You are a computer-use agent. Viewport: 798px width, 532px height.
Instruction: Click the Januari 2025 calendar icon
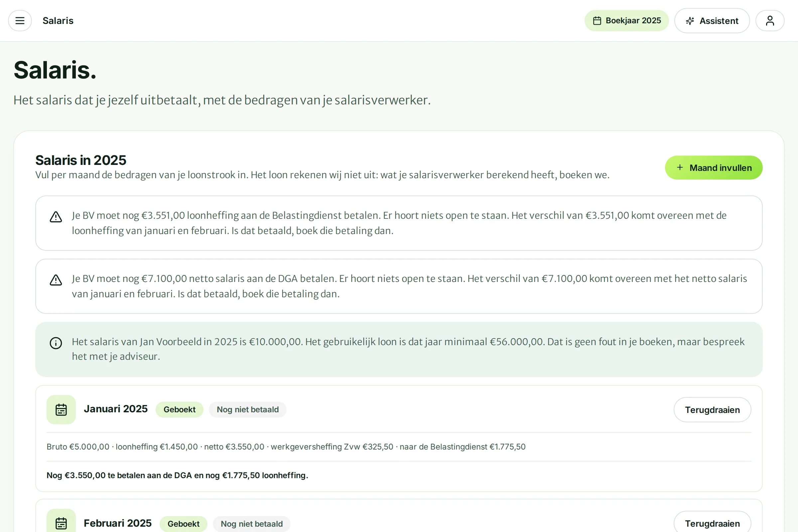click(61, 410)
